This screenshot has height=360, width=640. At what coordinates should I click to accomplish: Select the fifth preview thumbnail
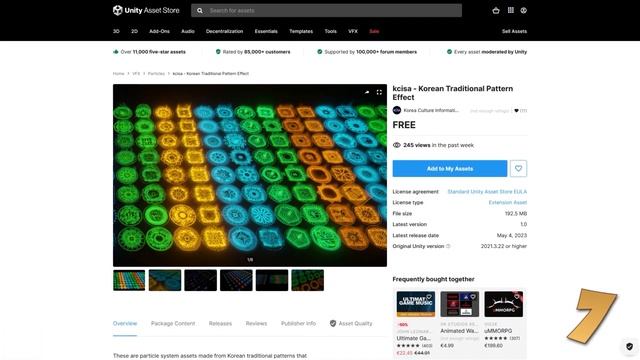tap(272, 280)
